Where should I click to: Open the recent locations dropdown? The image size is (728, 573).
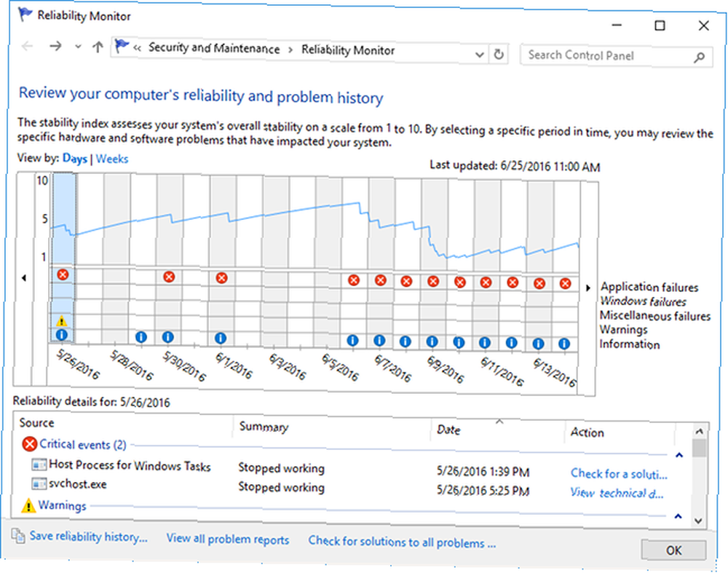coord(78,47)
